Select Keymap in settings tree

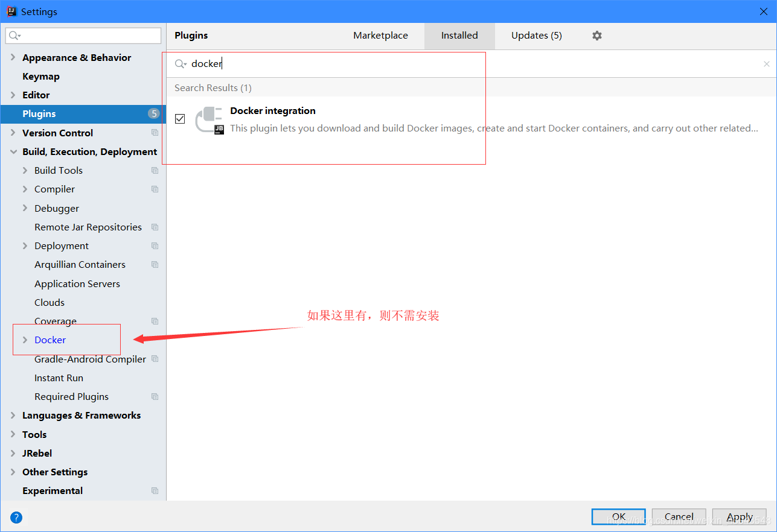tap(41, 77)
